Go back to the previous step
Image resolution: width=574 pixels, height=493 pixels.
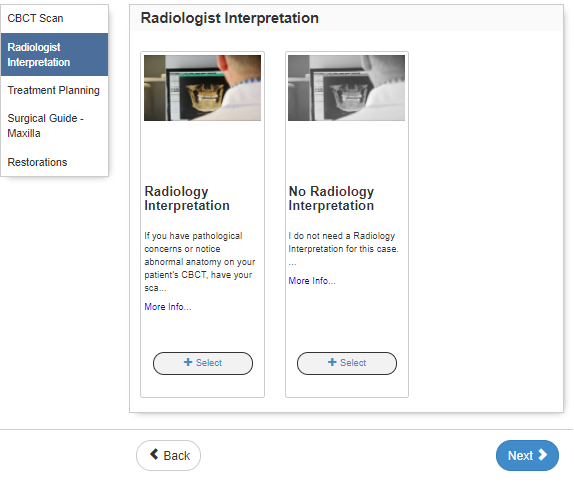[168, 455]
